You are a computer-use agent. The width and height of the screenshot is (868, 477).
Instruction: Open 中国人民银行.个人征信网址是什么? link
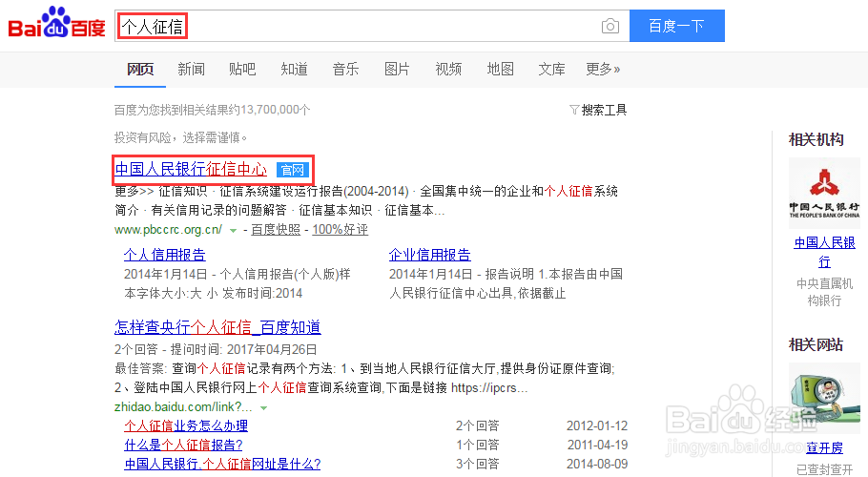[x=222, y=464]
